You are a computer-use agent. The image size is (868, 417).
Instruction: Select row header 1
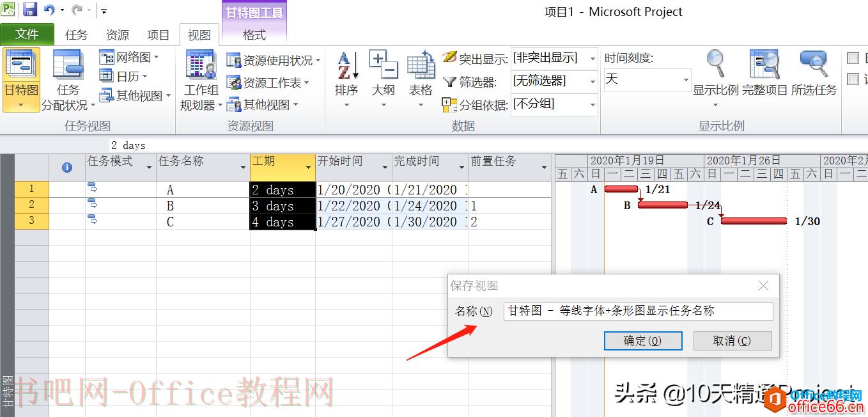pos(31,189)
